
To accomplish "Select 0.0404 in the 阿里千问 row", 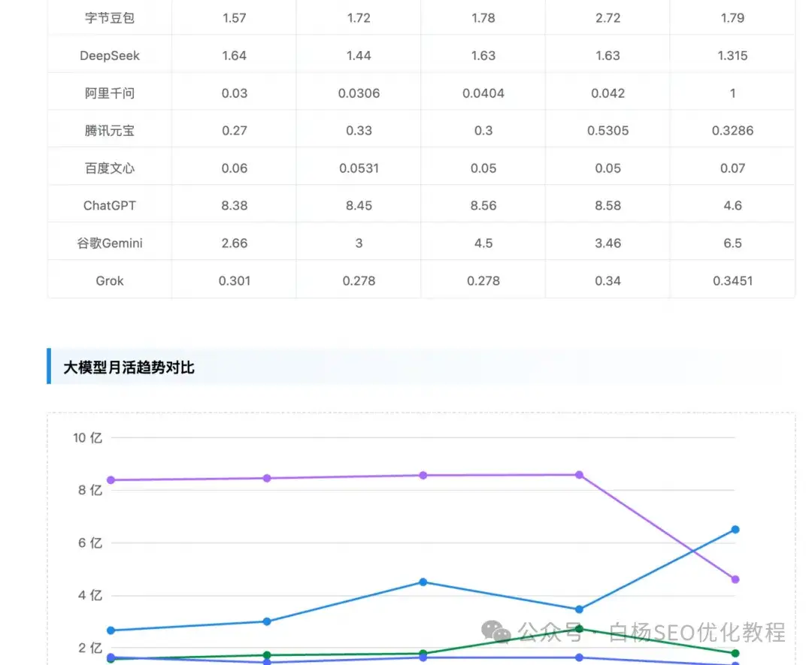I will click(483, 93).
